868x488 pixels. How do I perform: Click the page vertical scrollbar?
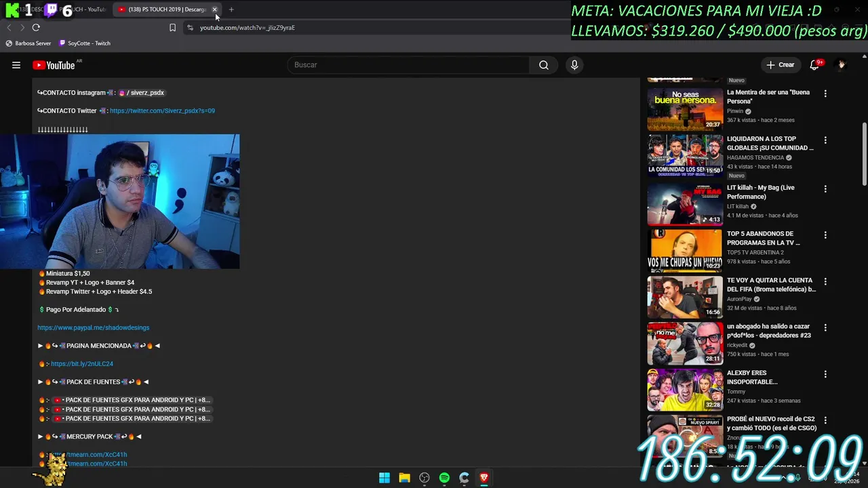tap(864, 153)
